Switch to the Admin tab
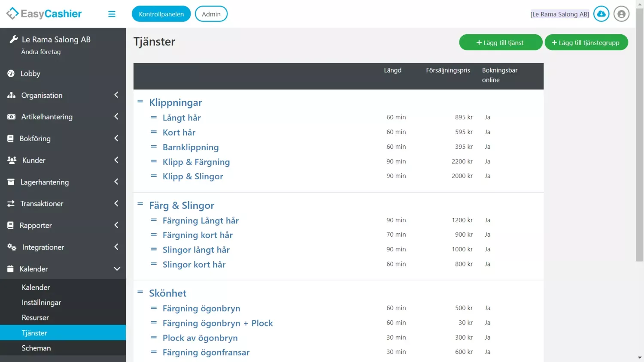Image resolution: width=644 pixels, height=362 pixels. [211, 14]
